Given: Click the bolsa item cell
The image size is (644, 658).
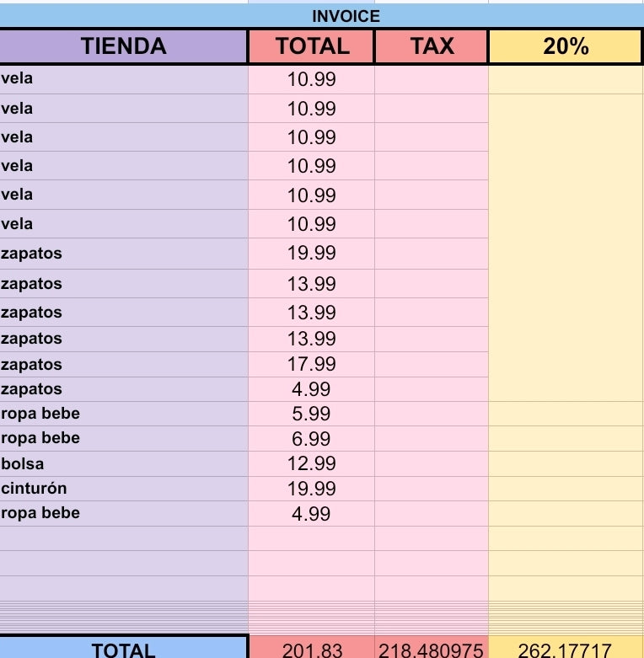Looking at the screenshot, I should (124, 463).
